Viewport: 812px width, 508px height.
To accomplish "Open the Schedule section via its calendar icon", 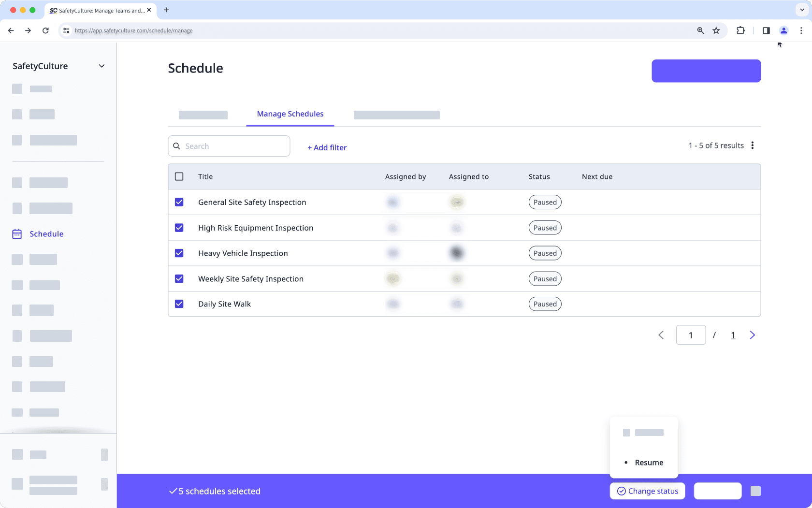I will 17,234.
